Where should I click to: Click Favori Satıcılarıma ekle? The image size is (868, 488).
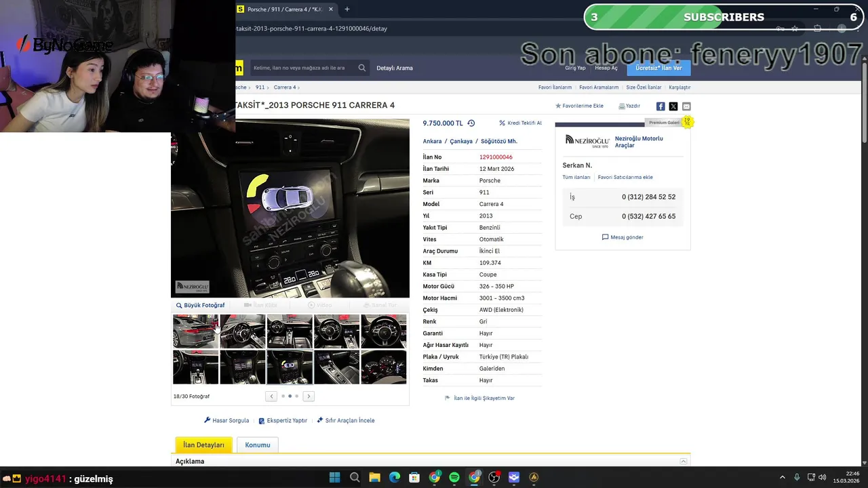[x=625, y=177]
